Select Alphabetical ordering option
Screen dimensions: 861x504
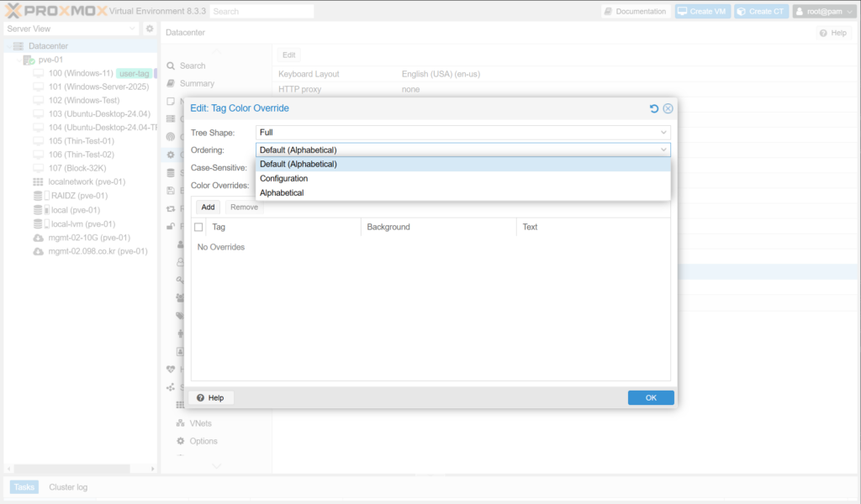[282, 193]
